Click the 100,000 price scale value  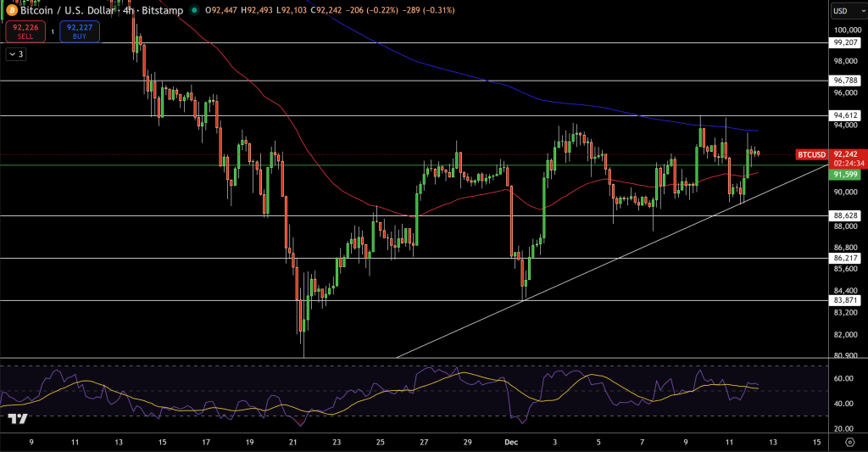(x=847, y=30)
